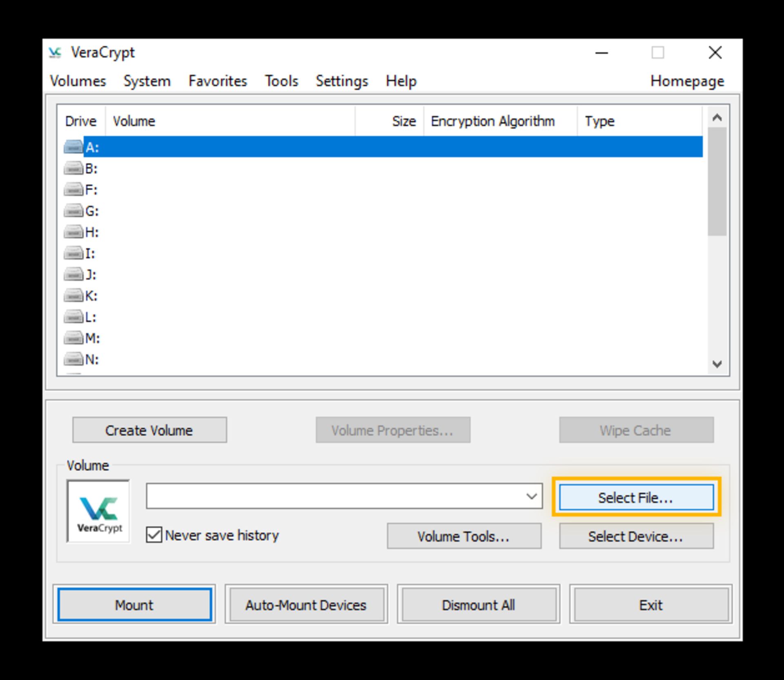The image size is (784, 680).
Task: Sort by the Drive column header
Action: 81,121
